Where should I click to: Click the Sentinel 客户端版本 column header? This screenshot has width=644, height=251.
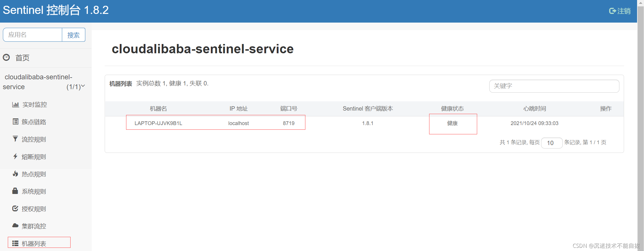(x=368, y=109)
